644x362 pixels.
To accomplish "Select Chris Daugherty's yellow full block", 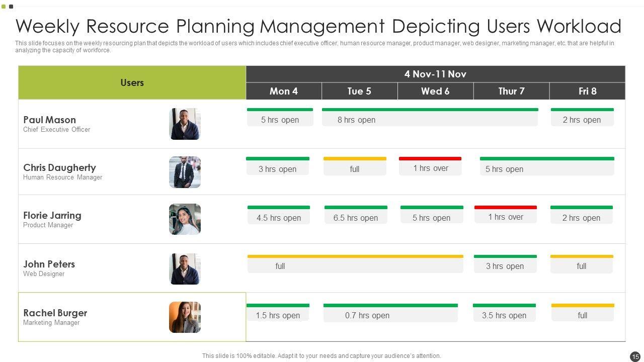I will click(355, 168).
